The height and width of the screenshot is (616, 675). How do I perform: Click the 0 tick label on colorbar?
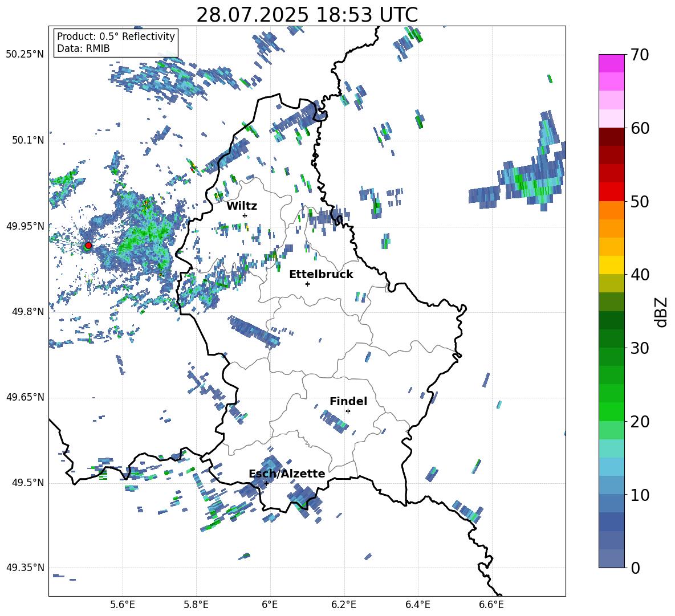pyautogui.click(x=635, y=568)
